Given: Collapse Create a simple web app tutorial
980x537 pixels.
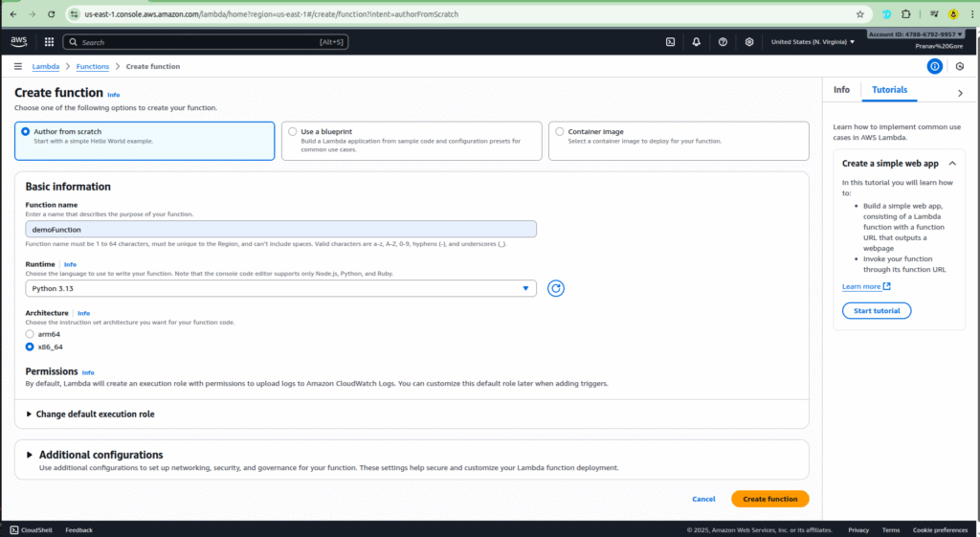Looking at the screenshot, I should 952,163.
